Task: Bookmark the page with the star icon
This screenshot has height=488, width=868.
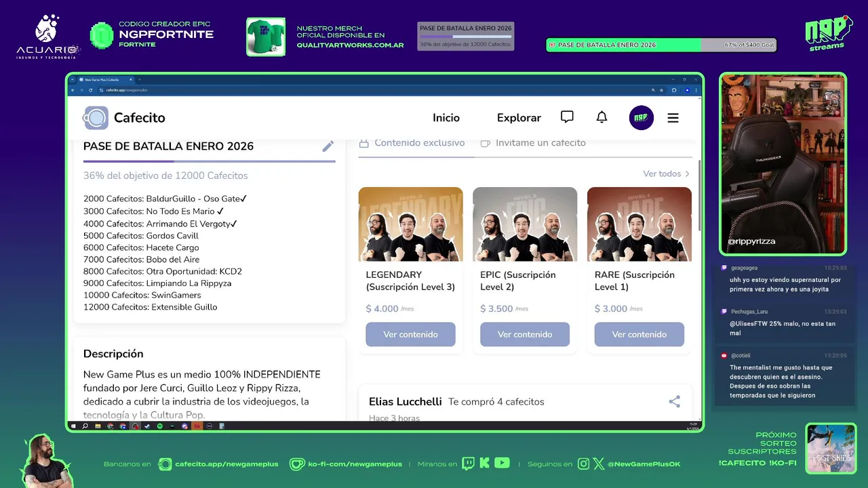Action: [661, 90]
